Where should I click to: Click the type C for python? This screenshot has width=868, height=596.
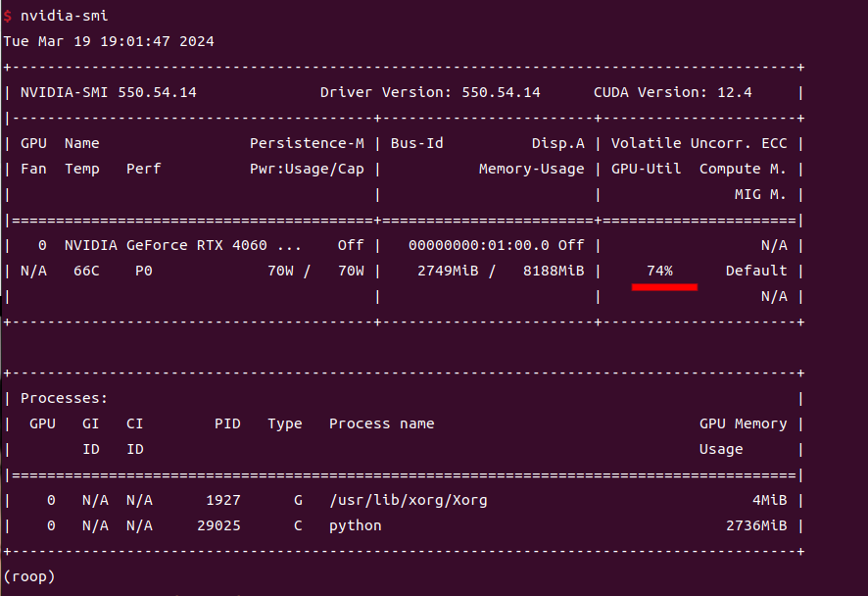(x=299, y=525)
